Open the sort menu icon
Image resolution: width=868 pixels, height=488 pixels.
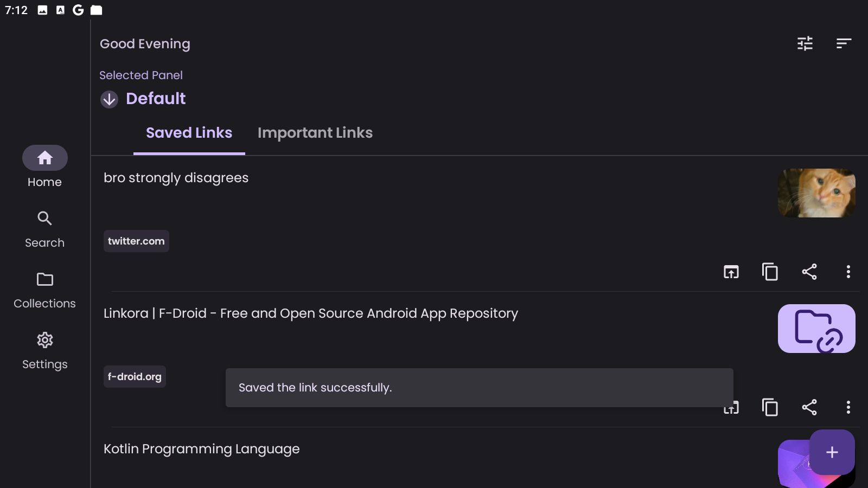(844, 43)
